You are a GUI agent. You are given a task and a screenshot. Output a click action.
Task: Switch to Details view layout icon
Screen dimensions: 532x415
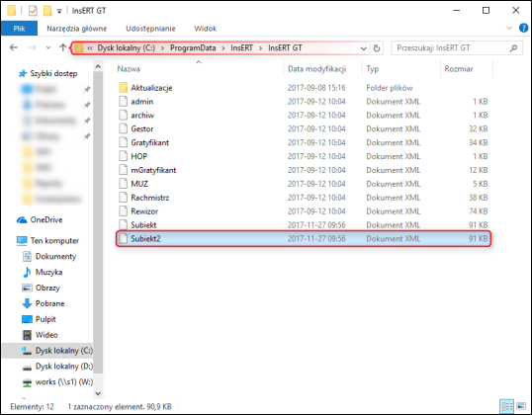click(507, 406)
